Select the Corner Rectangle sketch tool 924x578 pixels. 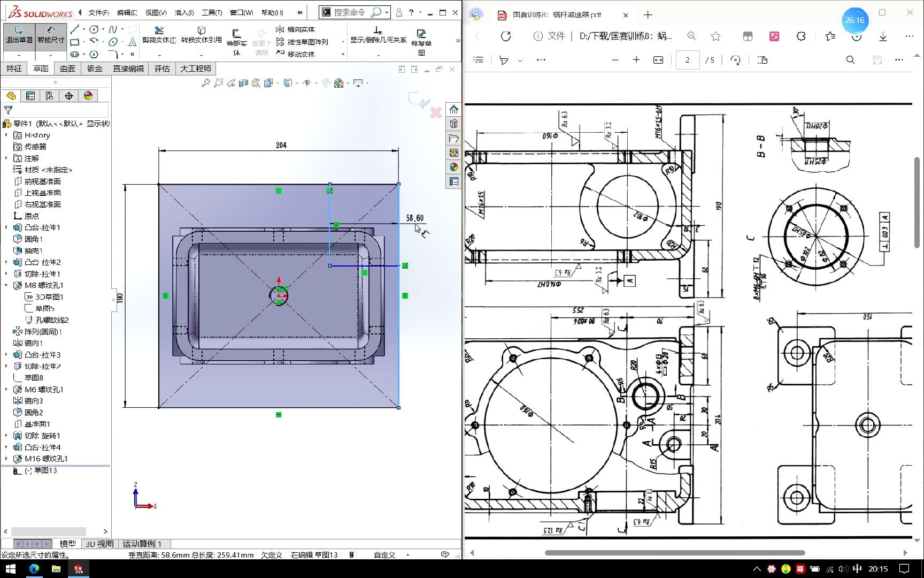75,42
